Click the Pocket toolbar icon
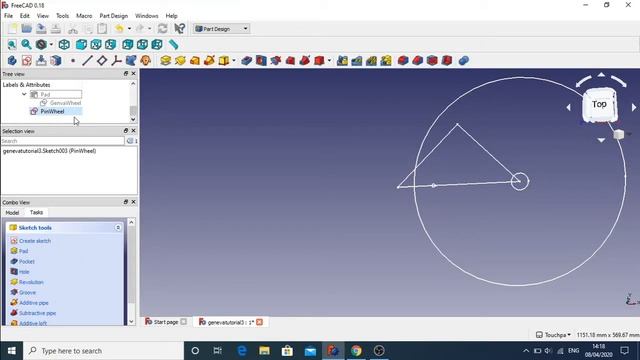The width and height of the screenshot is (640, 360). tap(247, 61)
